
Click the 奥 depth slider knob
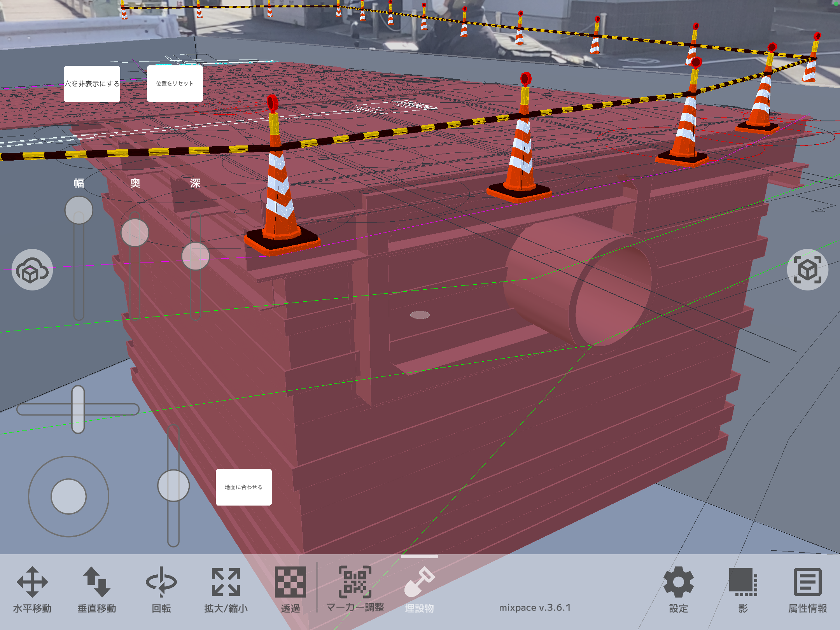click(135, 233)
